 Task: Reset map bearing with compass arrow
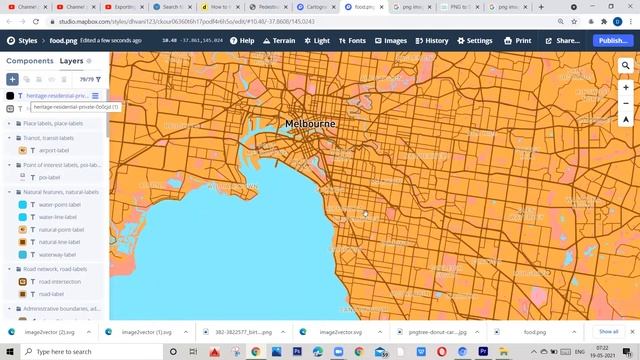pyautogui.click(x=625, y=119)
